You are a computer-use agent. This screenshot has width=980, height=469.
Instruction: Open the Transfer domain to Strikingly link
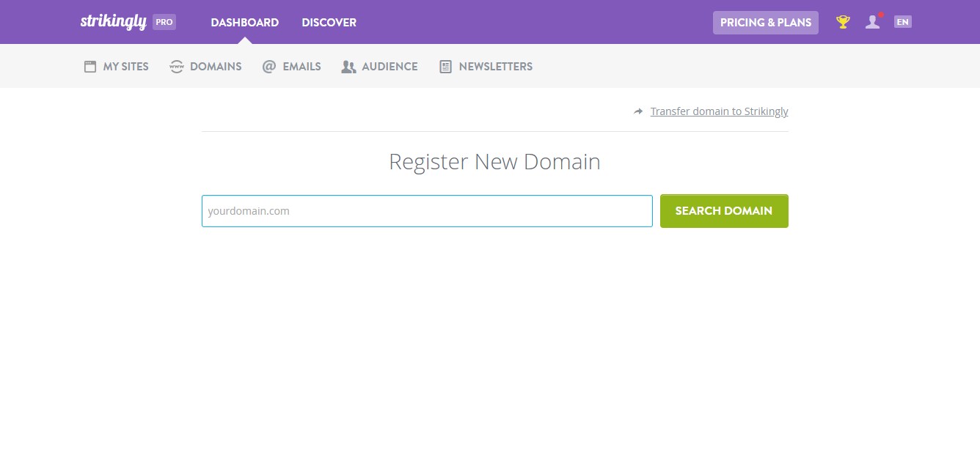coord(719,111)
